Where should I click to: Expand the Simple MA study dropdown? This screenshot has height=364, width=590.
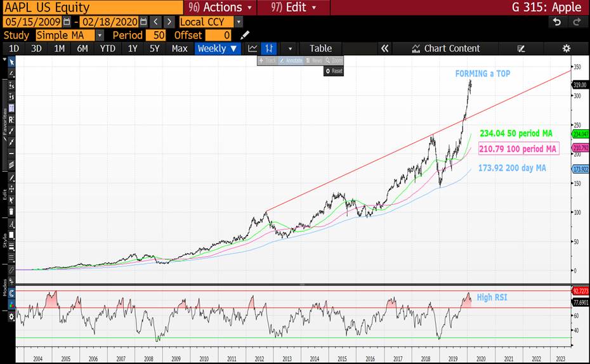[x=100, y=36]
